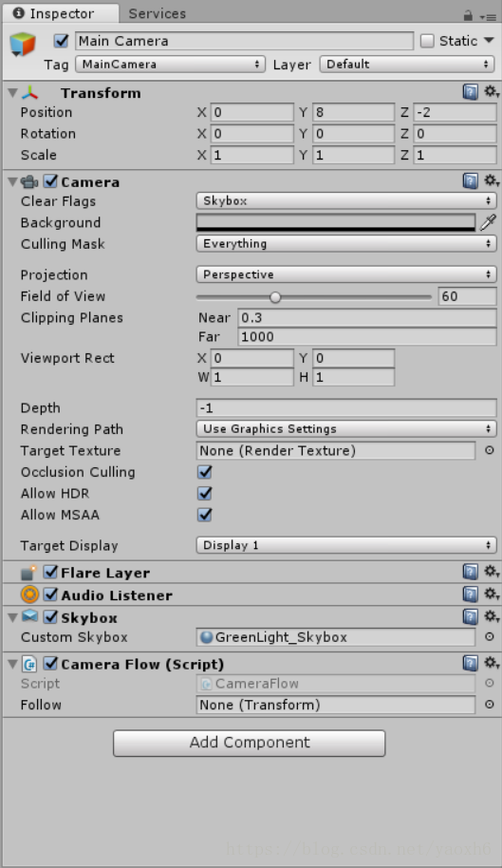The image size is (502, 868).
Task: Open Flare Layer help reference
Action: tap(470, 572)
